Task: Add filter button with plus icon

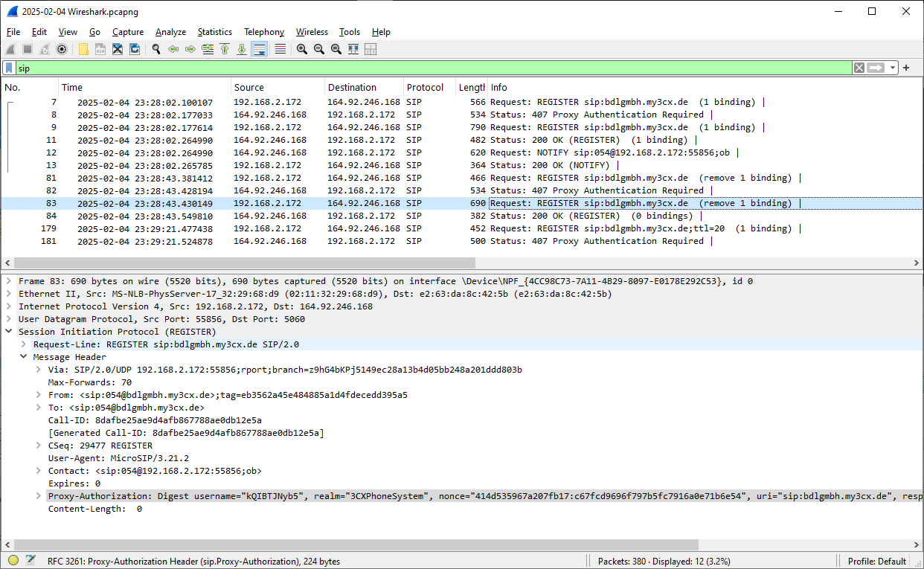Action: coord(906,68)
